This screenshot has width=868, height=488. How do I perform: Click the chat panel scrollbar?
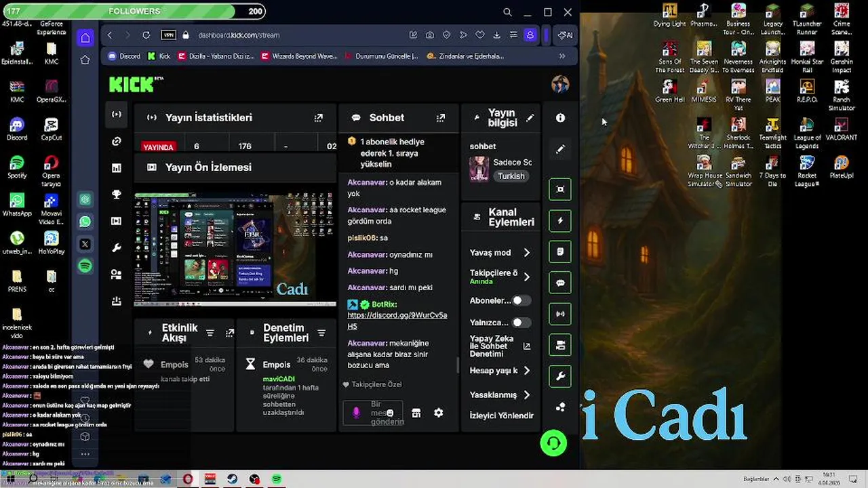point(457,365)
